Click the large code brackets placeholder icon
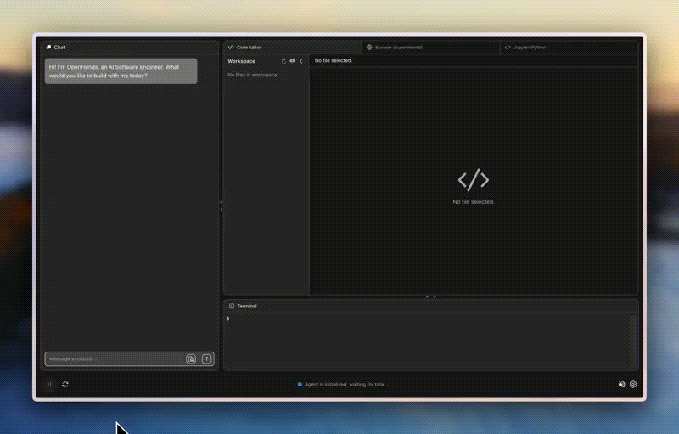 473,180
